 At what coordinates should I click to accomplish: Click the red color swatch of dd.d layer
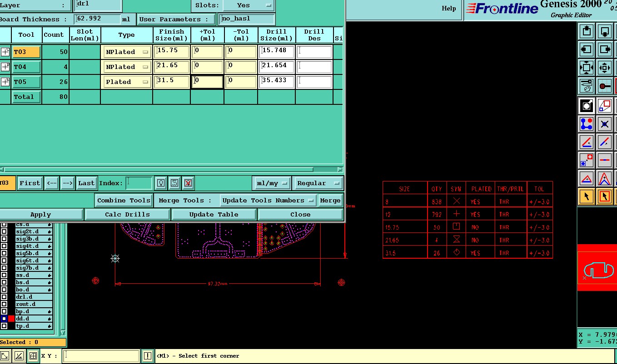click(x=11, y=319)
